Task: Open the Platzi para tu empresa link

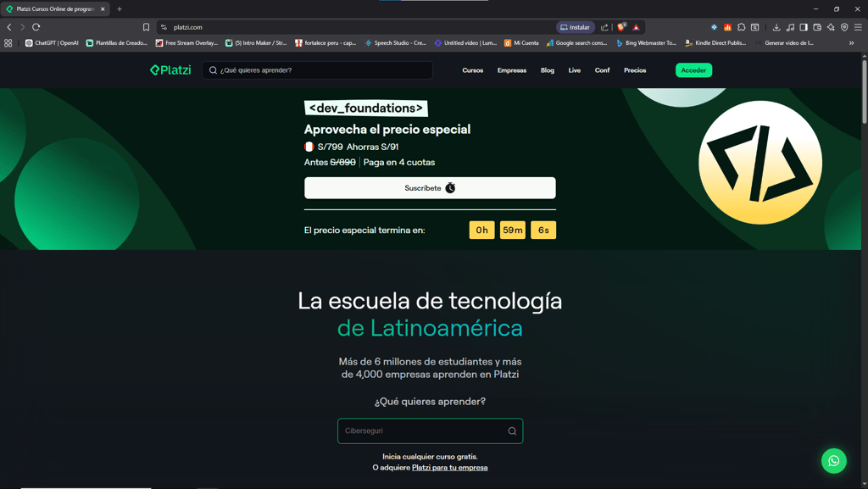Action: [449, 468]
